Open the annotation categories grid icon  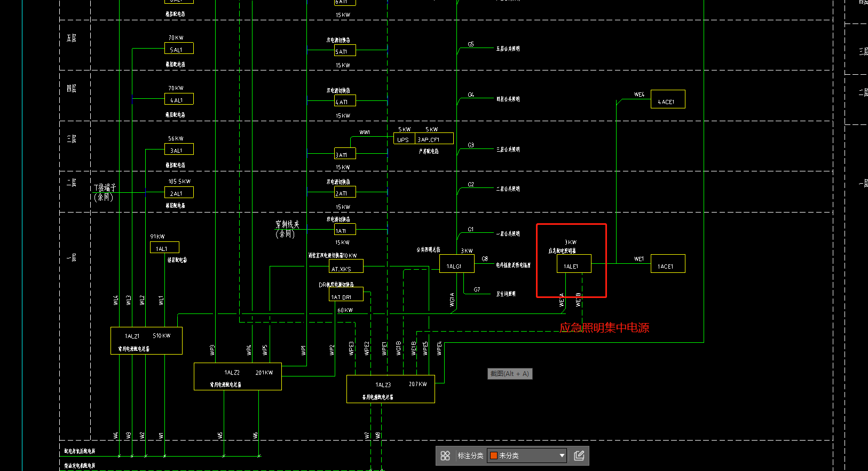[445, 456]
